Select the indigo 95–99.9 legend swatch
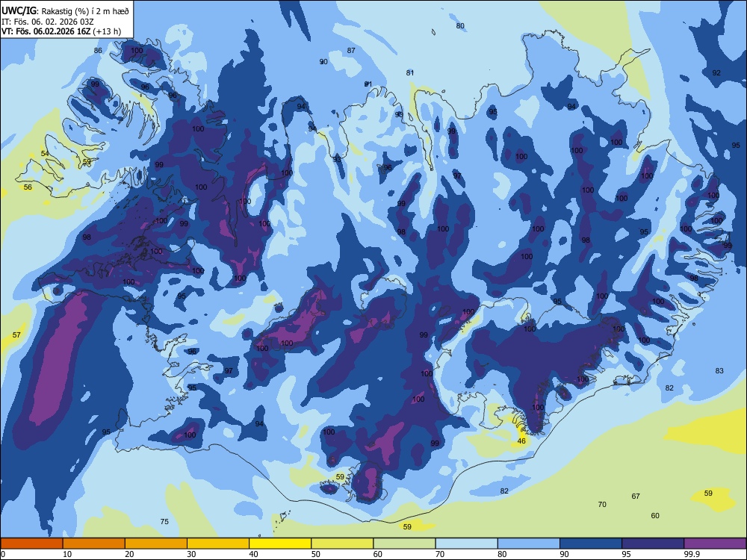This screenshot has height=560, width=747. coord(653,544)
